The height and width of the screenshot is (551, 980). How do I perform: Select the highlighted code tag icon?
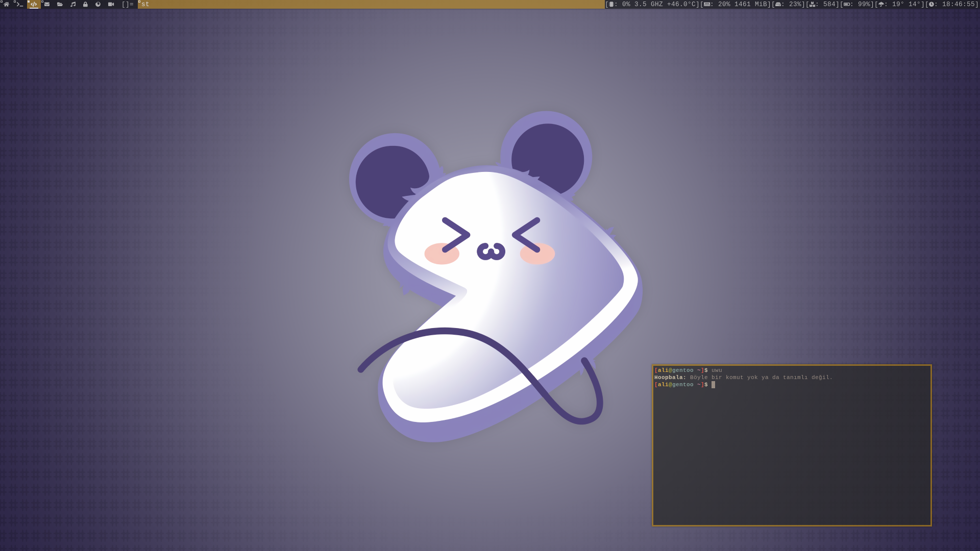point(34,4)
